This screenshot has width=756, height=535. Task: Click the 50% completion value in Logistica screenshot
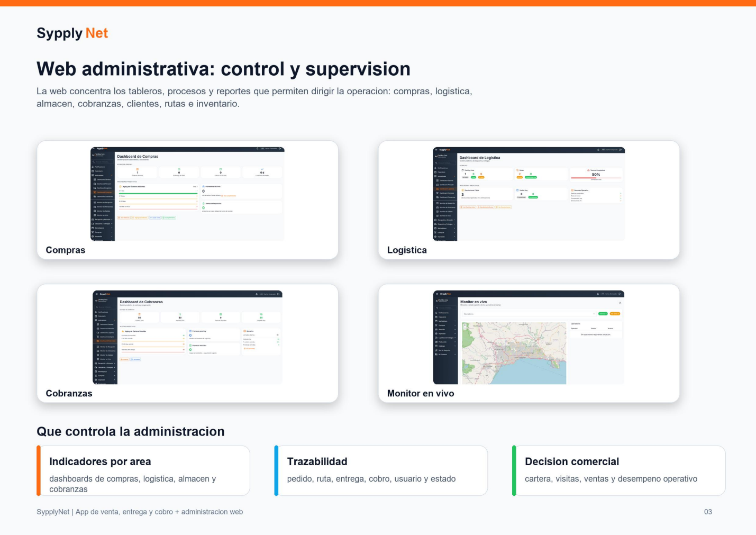[596, 175]
